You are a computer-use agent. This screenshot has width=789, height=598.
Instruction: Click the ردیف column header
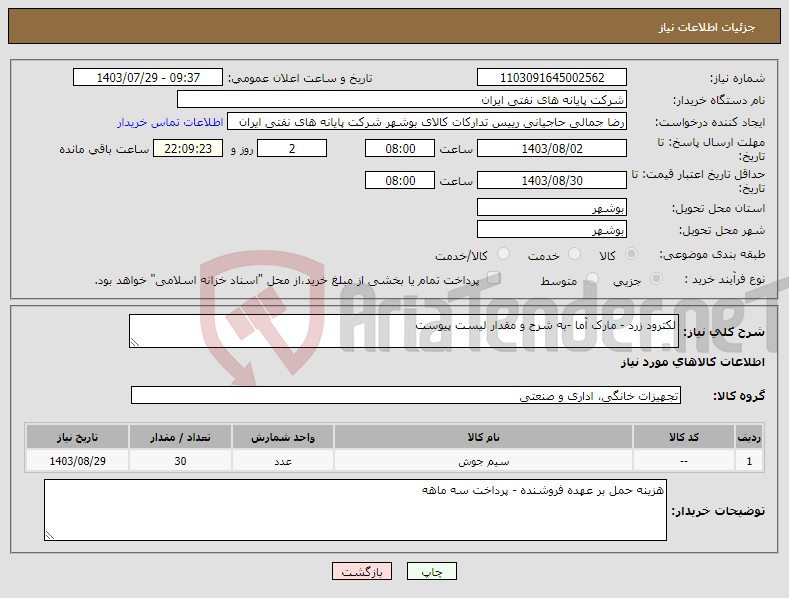pos(749,437)
